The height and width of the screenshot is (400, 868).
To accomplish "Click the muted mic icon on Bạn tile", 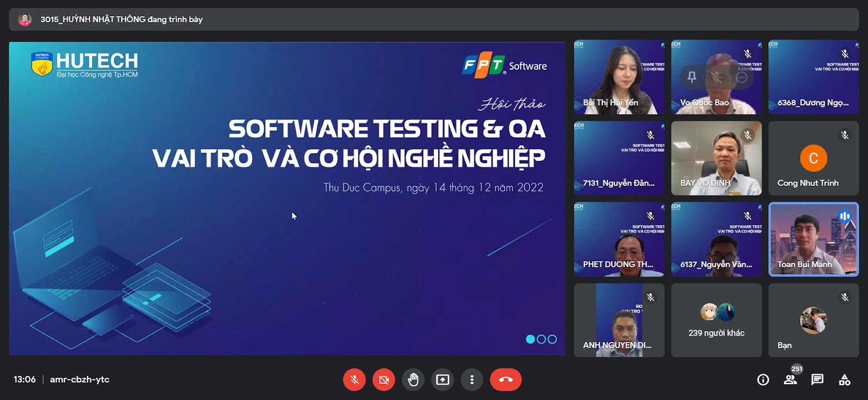I will click(845, 298).
